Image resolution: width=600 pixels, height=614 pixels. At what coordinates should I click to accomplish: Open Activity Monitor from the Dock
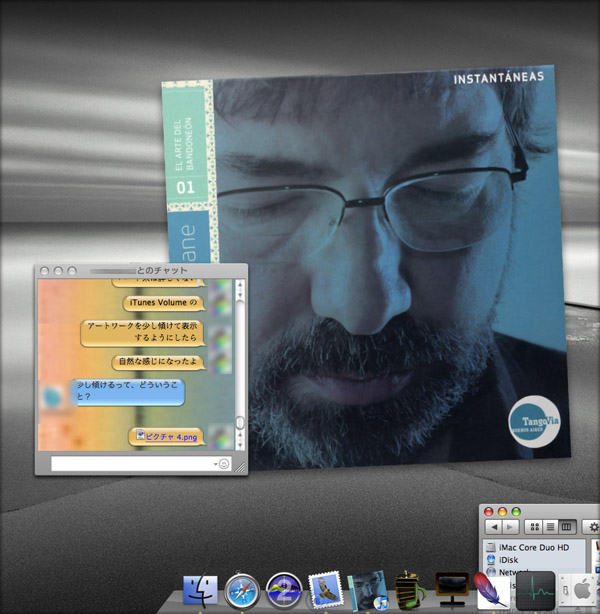pos(535,591)
